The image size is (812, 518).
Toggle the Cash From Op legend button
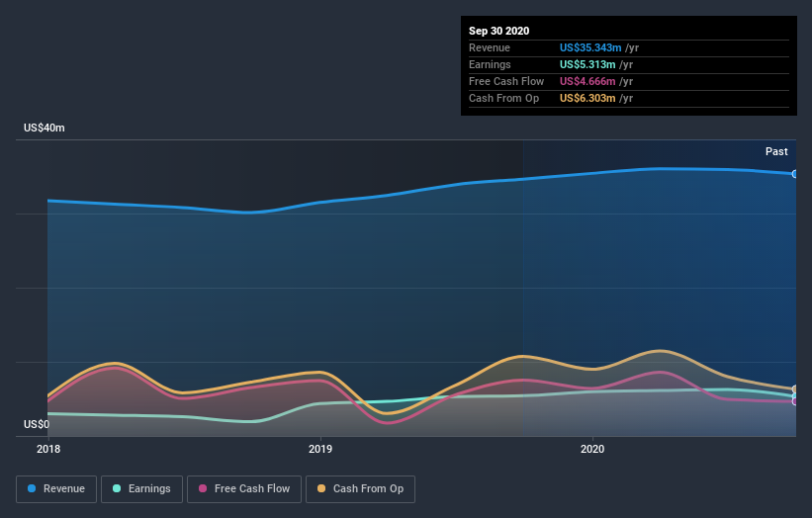[x=360, y=489]
